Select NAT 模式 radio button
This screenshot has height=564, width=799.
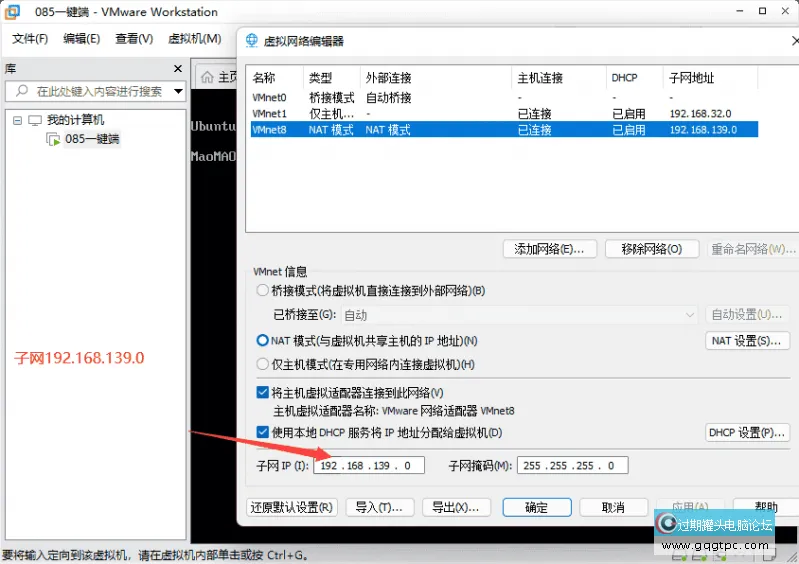pyautogui.click(x=262, y=340)
